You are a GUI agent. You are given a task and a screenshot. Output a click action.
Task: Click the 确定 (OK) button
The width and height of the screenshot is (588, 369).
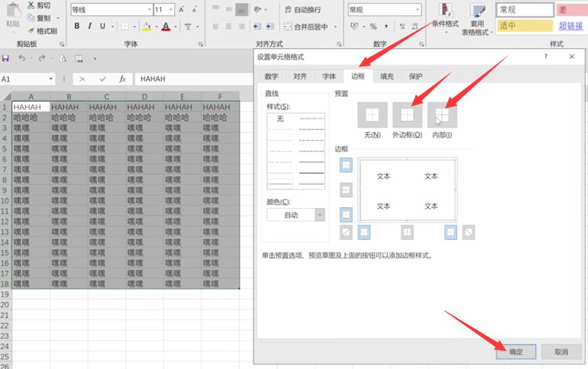(x=516, y=352)
